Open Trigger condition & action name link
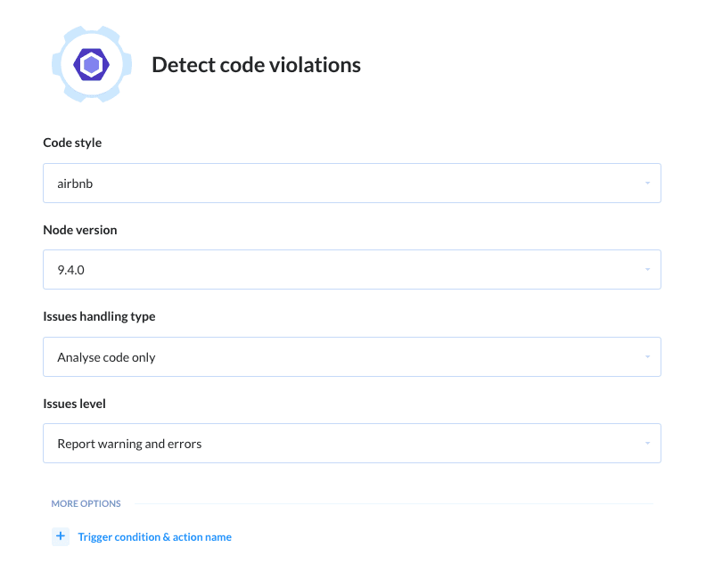The height and width of the screenshot is (588, 706). 155,537
